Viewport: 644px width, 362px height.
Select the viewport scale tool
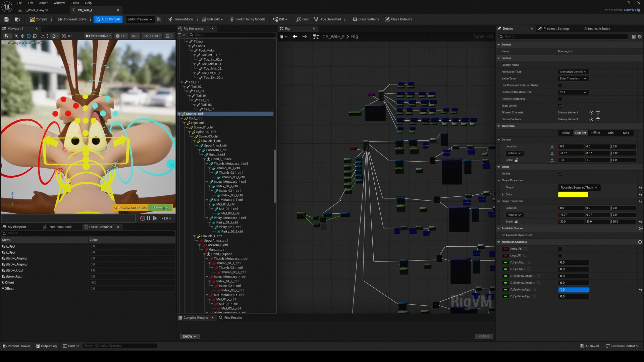coord(35,36)
